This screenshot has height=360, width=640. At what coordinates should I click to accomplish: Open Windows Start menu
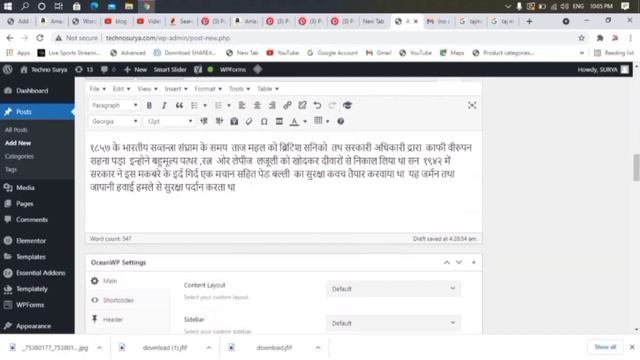coord(8,6)
